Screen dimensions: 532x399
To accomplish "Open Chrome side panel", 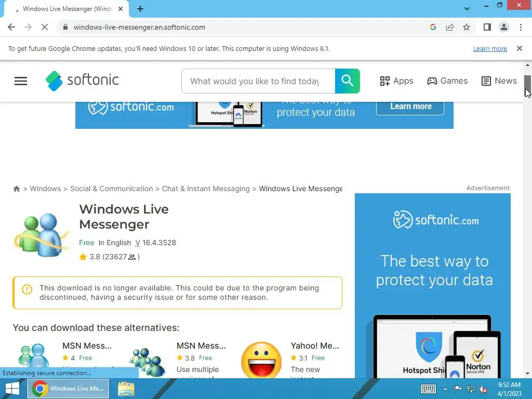I will 487,27.
